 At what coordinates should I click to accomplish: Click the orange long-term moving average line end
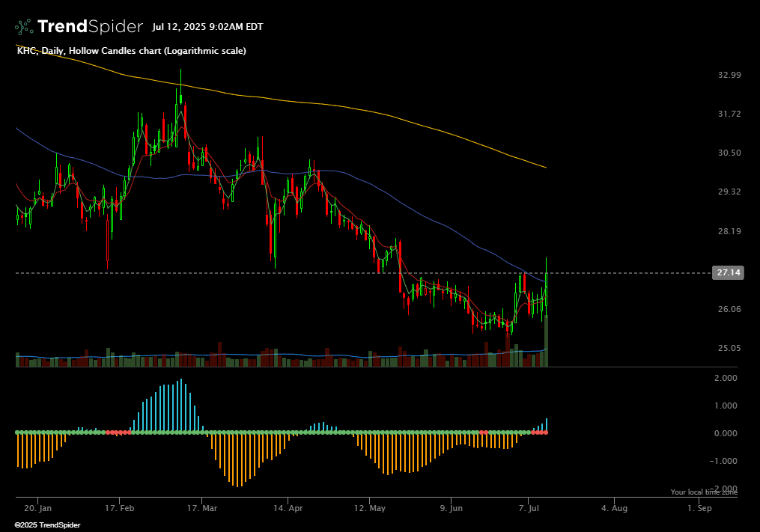click(545, 167)
